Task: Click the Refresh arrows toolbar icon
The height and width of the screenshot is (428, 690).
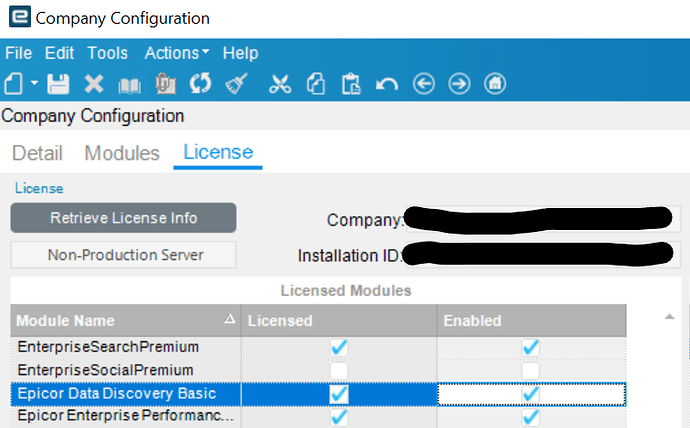Action: (x=200, y=84)
